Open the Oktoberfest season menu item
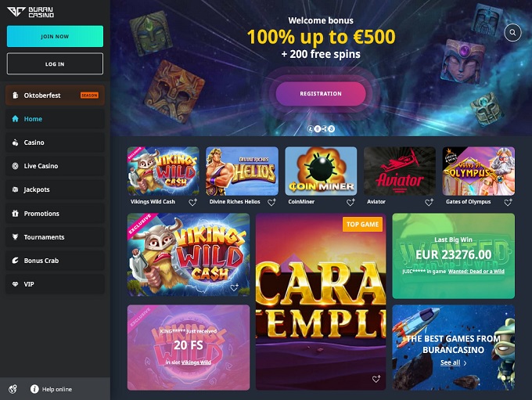This screenshot has width=532, height=400. pos(55,95)
